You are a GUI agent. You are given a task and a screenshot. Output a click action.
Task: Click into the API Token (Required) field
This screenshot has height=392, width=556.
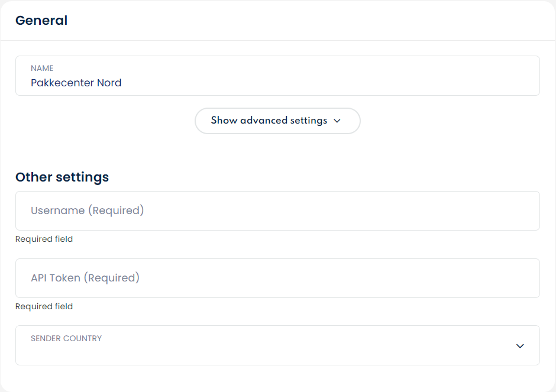[277, 278]
